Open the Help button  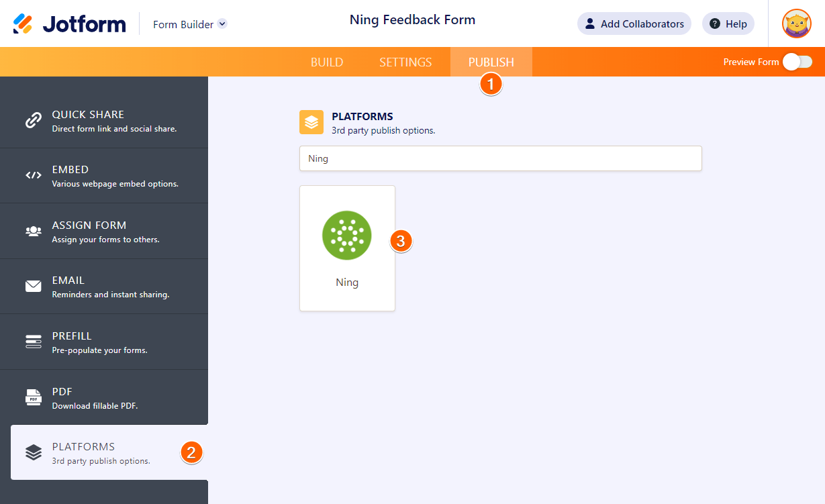tap(728, 24)
